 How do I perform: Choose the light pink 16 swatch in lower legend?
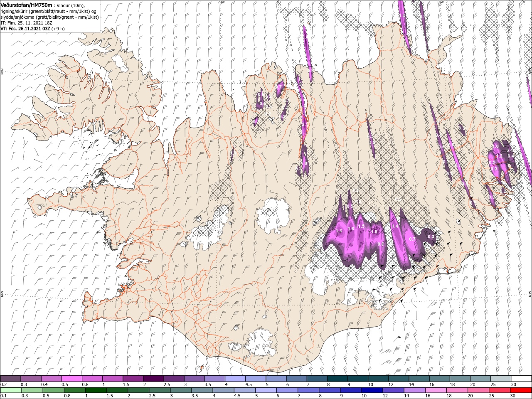pos(436,390)
